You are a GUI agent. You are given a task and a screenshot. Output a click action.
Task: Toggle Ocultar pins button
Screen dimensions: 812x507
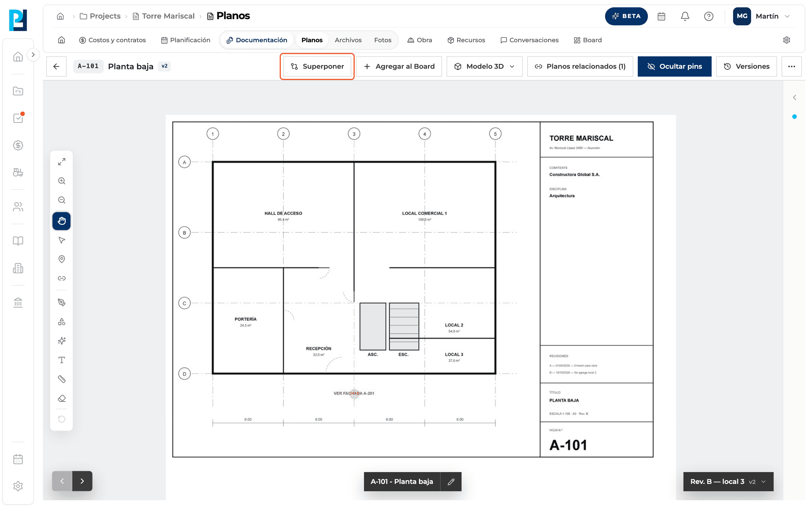point(674,66)
